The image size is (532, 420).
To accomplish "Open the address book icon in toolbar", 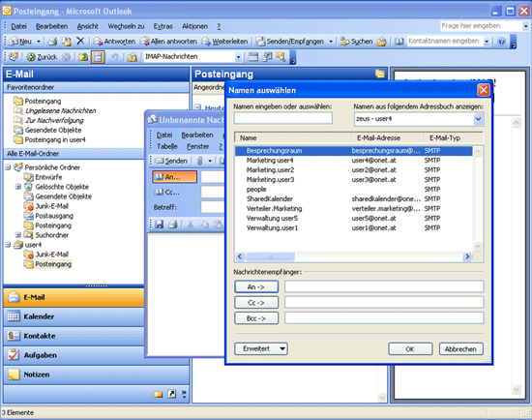I will pos(399,42).
